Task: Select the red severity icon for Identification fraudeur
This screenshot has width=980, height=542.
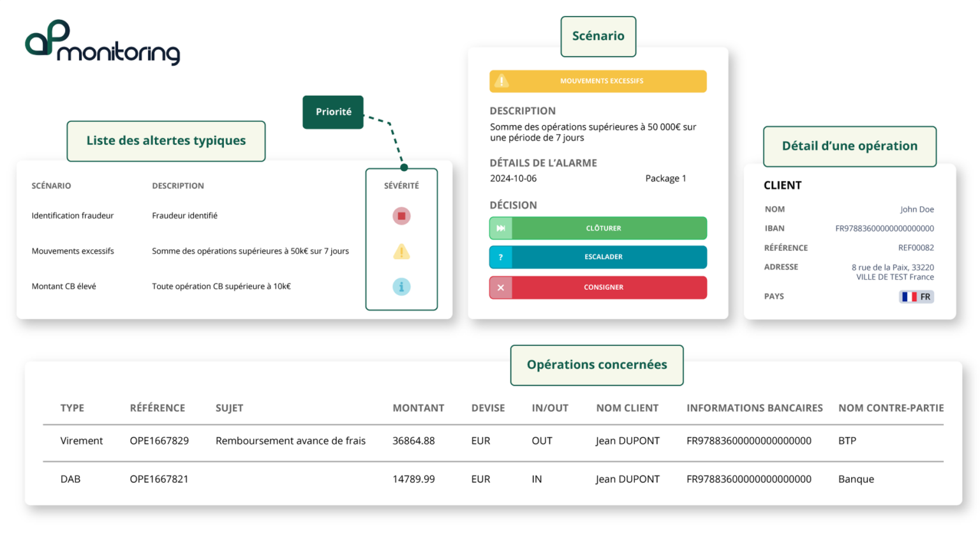Action: pos(401,215)
